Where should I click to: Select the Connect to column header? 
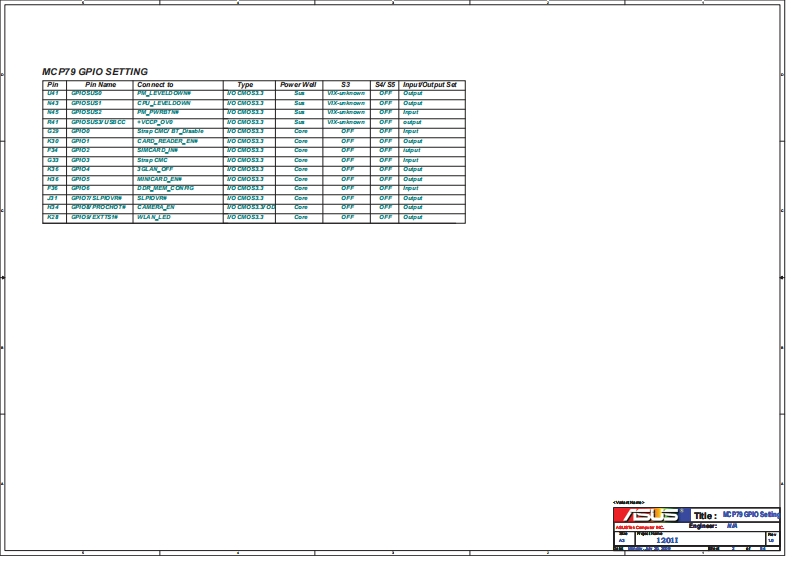click(155, 85)
